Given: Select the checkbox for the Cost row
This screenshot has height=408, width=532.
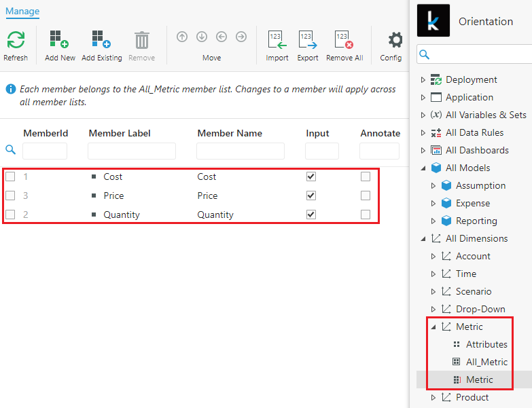Looking at the screenshot, I should click(10, 177).
